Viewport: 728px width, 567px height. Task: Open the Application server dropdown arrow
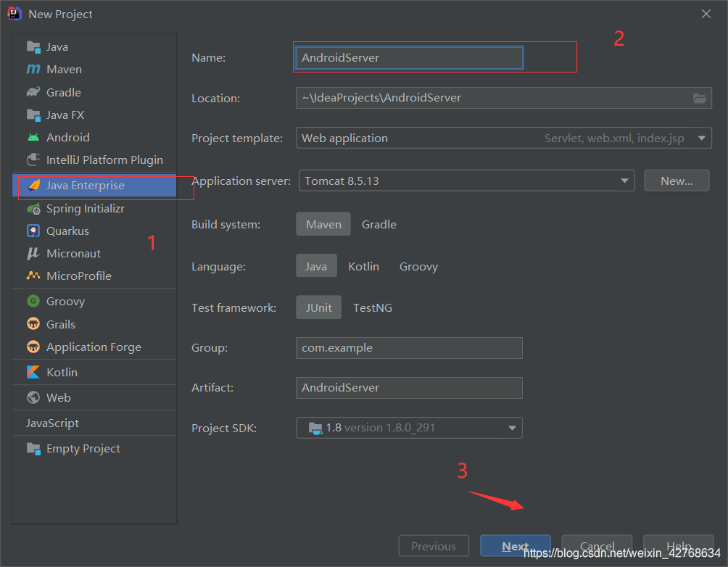pyautogui.click(x=624, y=181)
